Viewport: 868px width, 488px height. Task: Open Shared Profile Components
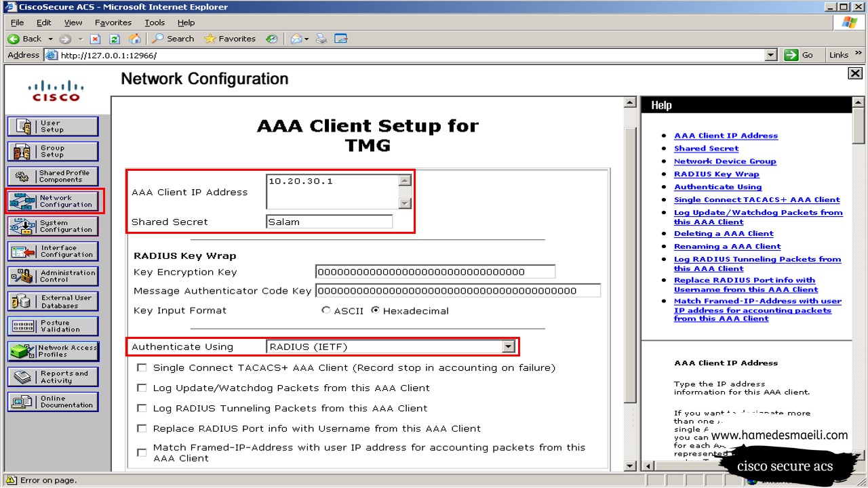point(53,176)
